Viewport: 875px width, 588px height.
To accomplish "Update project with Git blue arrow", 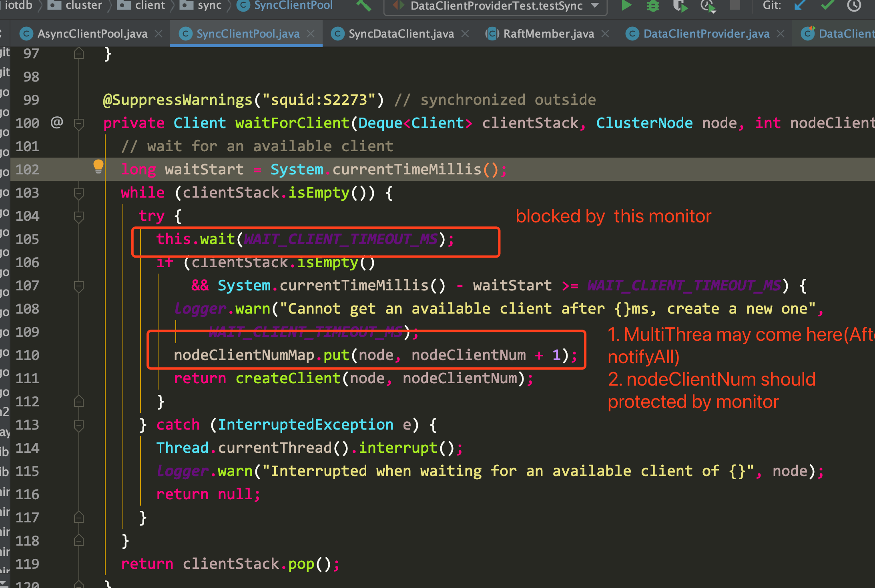I will (x=800, y=5).
